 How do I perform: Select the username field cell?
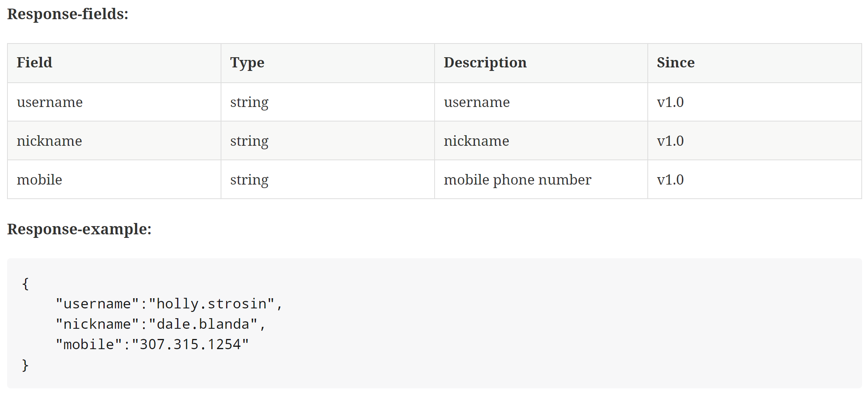coord(114,102)
